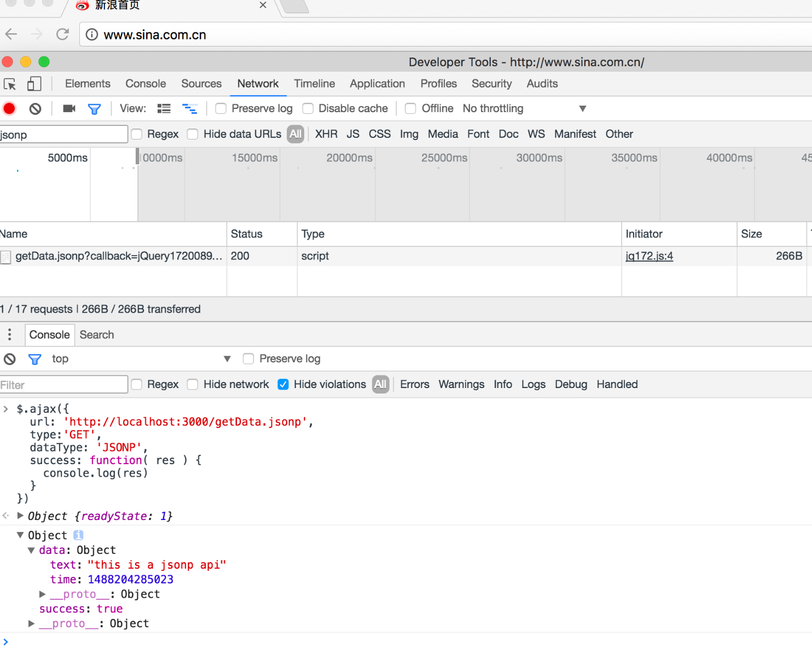This screenshot has width=812, height=659.
Task: Open the jq172.js:4 initiator link
Action: click(649, 256)
